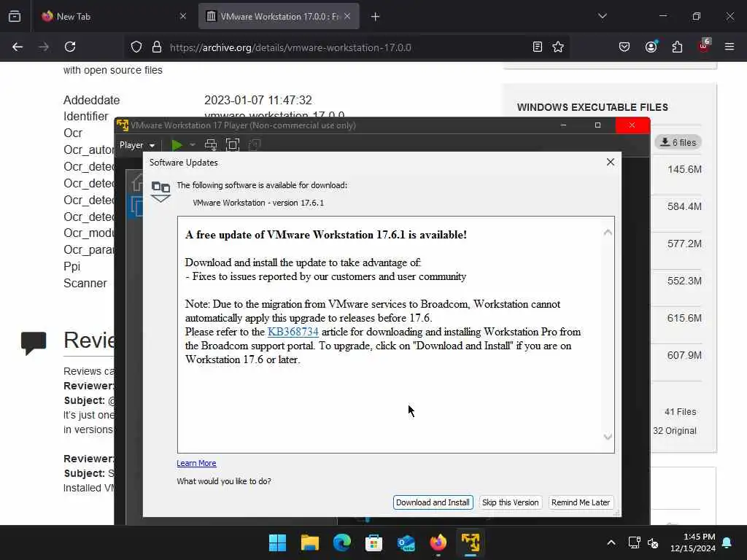Viewport: 747px width, 560px height.
Task: Click the 577.2M file size
Action: click(x=684, y=244)
